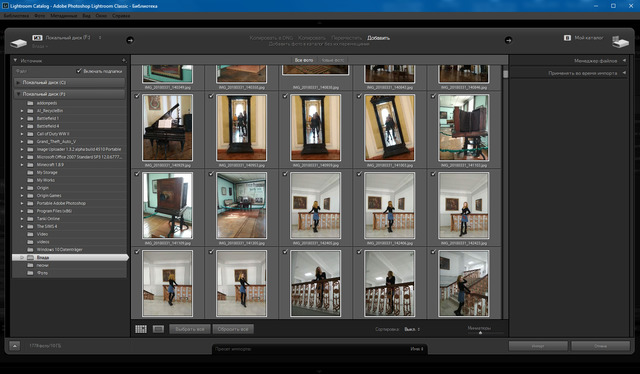Choose Копировать import mode
The width and height of the screenshot is (640, 374).
tap(312, 38)
